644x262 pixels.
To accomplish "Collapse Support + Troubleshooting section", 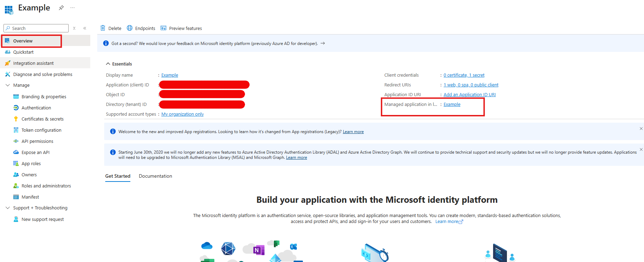I will point(8,208).
